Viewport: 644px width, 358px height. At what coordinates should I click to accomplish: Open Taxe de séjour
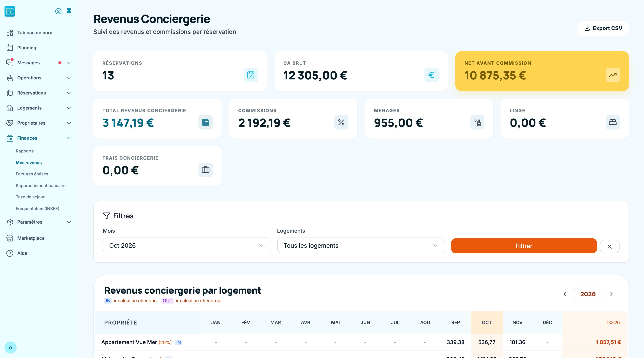(30, 197)
